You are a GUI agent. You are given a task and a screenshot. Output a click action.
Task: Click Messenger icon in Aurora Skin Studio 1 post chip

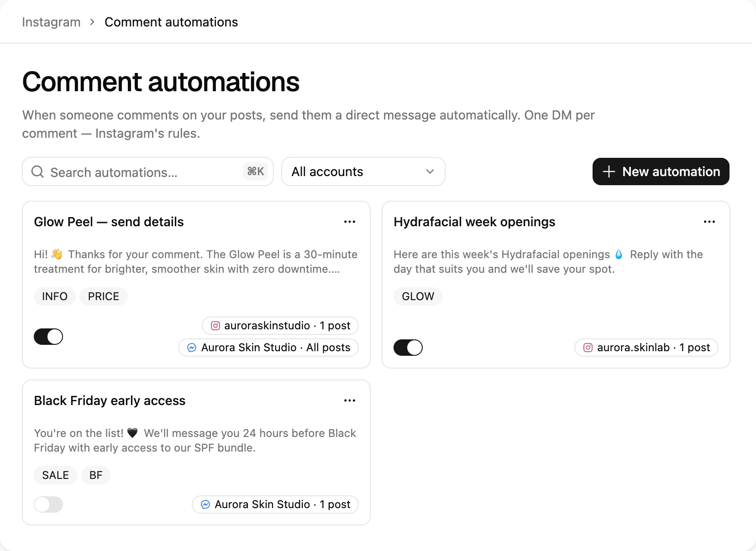tap(205, 504)
